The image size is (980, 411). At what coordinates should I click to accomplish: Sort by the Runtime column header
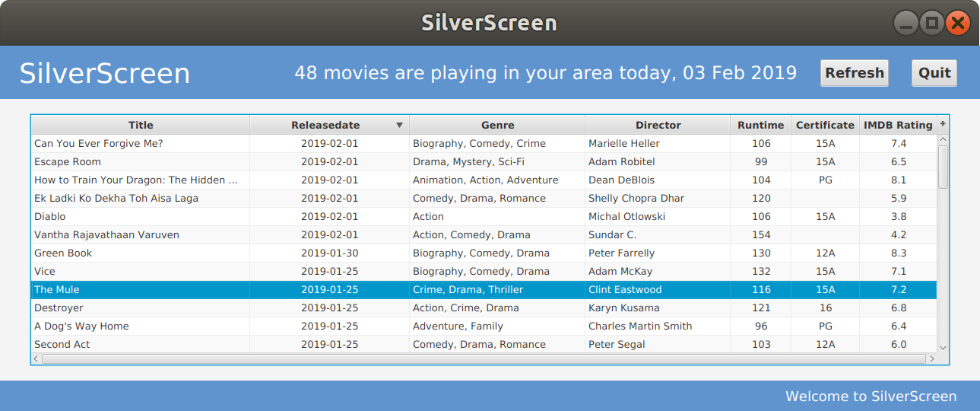pos(760,125)
